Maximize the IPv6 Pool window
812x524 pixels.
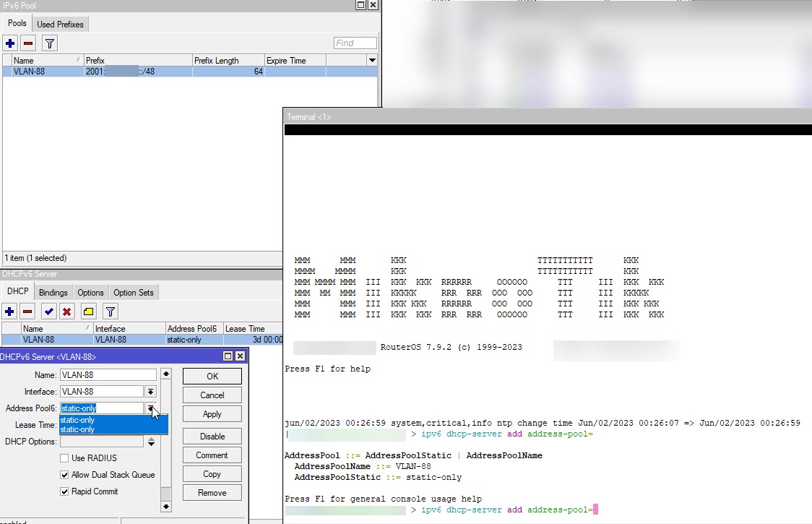pyautogui.click(x=361, y=5)
